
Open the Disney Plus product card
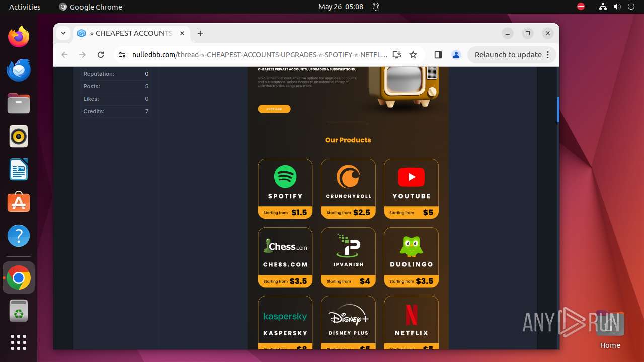(x=348, y=322)
